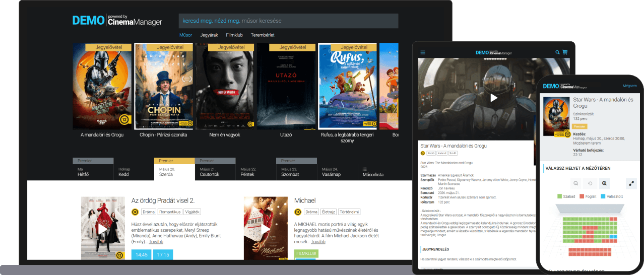Click the age 12 rating badge beside the Dráma tag under Michael
The height and width of the screenshot is (275, 644).
[x=298, y=212]
